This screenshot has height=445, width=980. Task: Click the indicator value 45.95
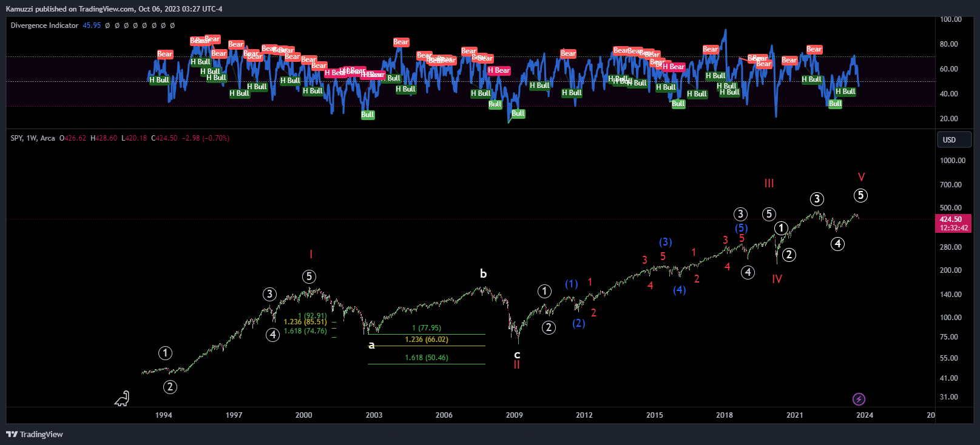92,25
